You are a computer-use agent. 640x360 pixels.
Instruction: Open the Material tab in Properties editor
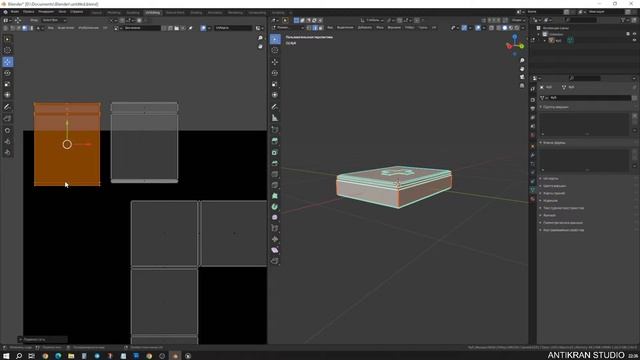pos(533,199)
